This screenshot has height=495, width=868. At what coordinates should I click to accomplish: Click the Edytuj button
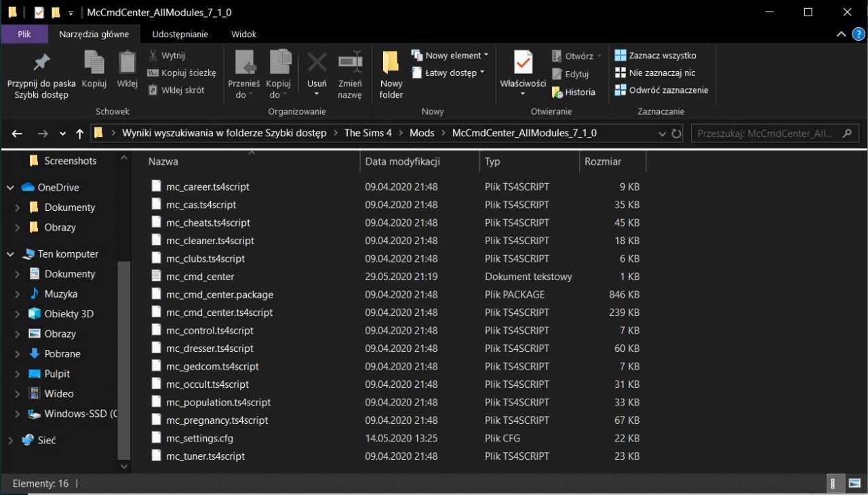coord(570,74)
